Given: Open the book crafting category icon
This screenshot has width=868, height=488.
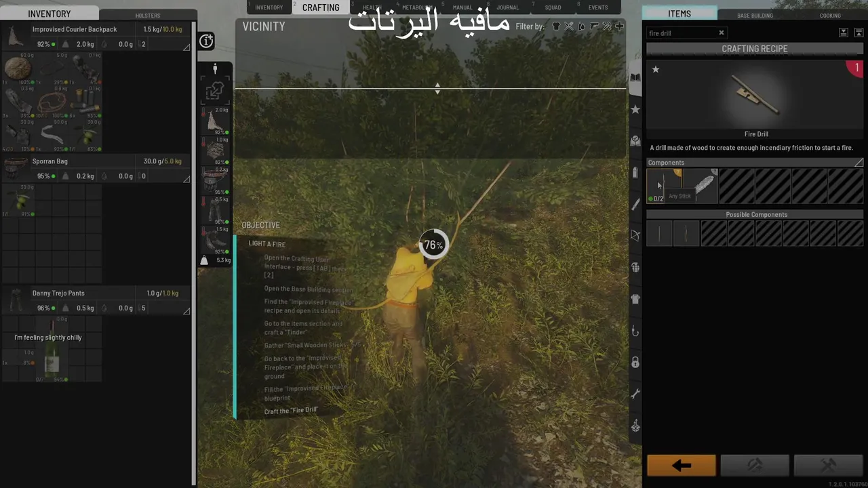Looking at the screenshot, I should [635, 77].
